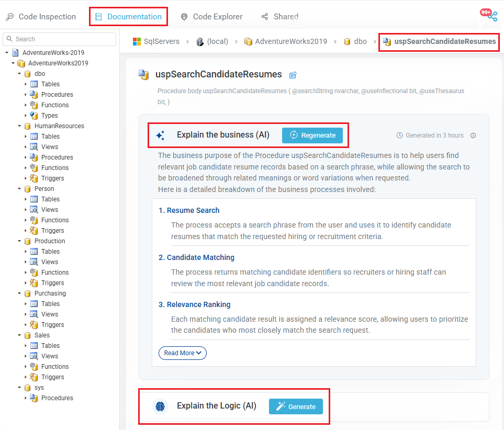Click in the tree Search field
504x430 pixels.
point(60,39)
